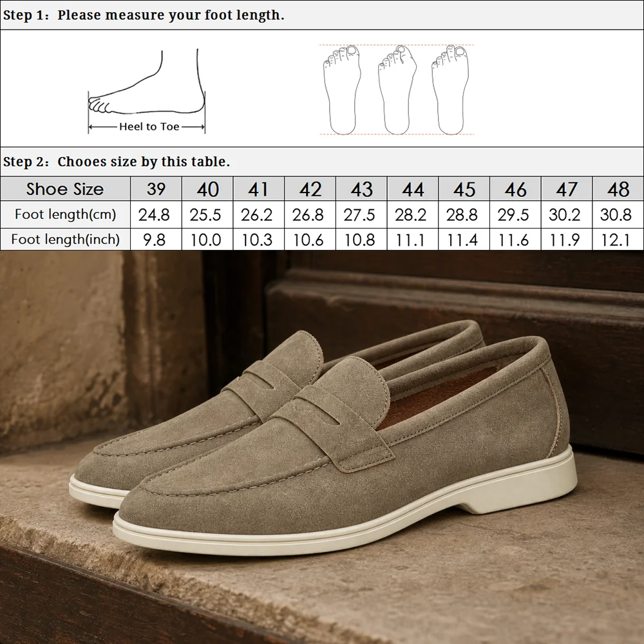Click the 30.8 cm value

point(616,215)
